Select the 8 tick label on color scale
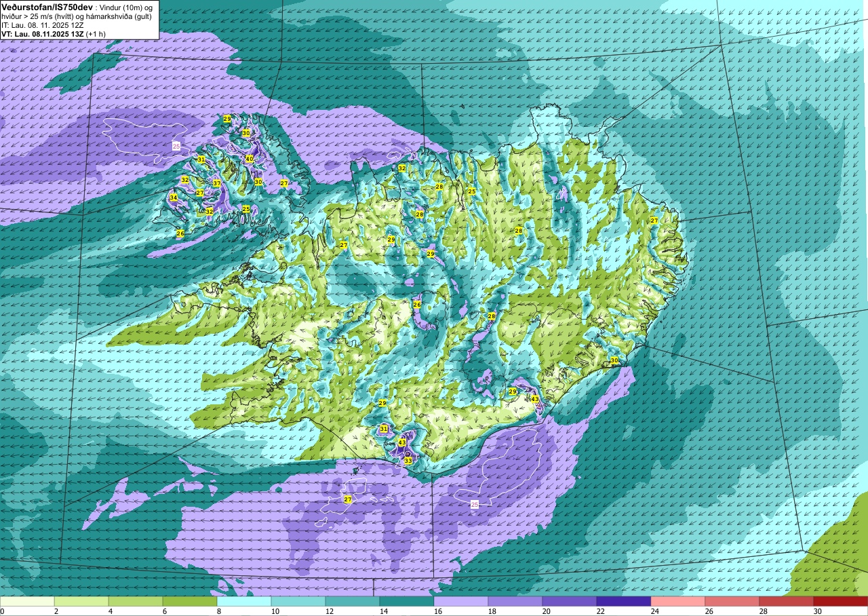The image size is (868, 616). pyautogui.click(x=218, y=611)
